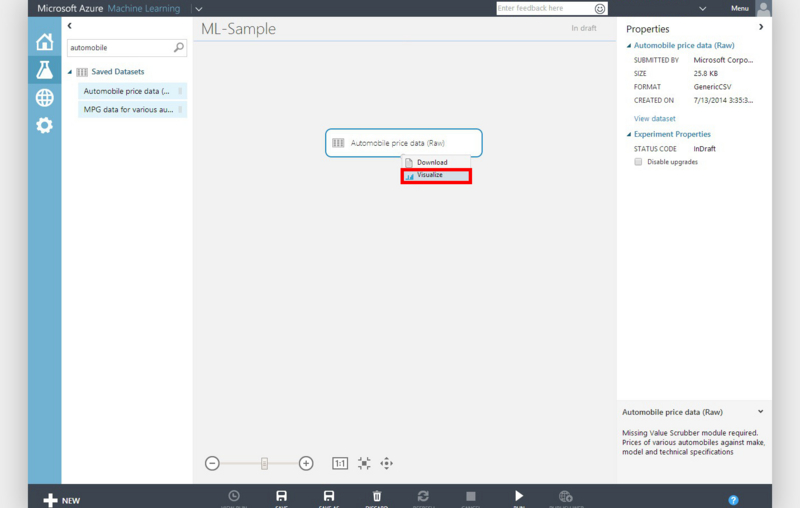
Task: Choose Download from context menu
Action: tap(436, 162)
